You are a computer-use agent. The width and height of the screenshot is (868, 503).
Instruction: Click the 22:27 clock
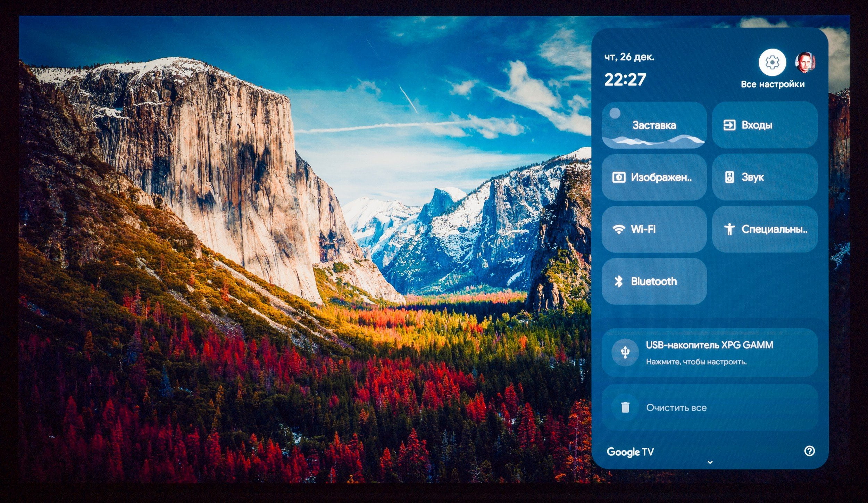tap(625, 80)
